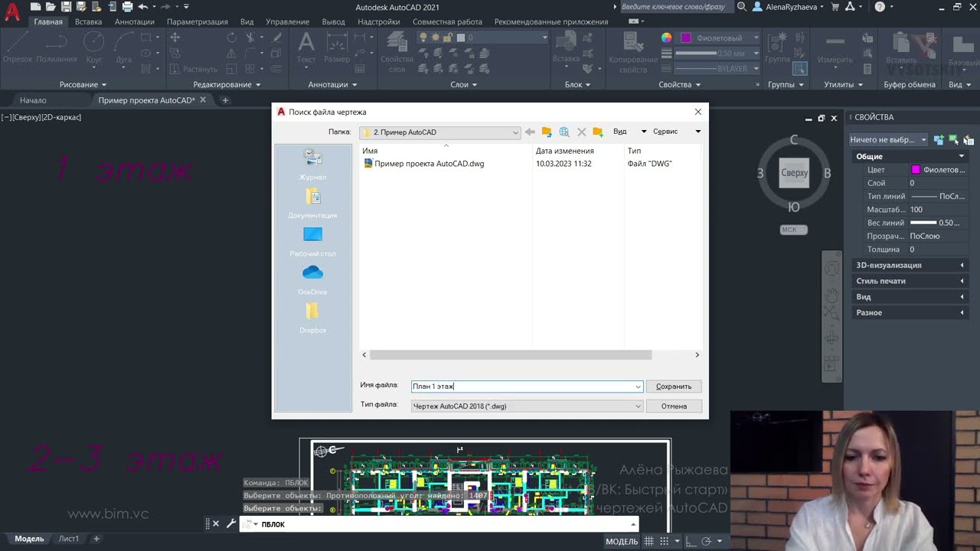The width and height of the screenshot is (980, 551).
Task: Open OneDrive location in dialog sidebar
Action: 312,280
